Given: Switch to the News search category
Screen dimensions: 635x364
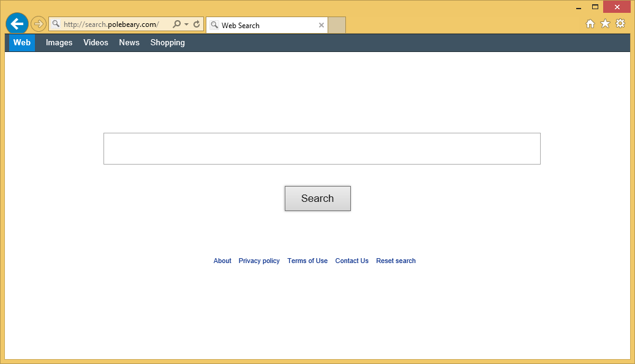Looking at the screenshot, I should click(x=129, y=42).
